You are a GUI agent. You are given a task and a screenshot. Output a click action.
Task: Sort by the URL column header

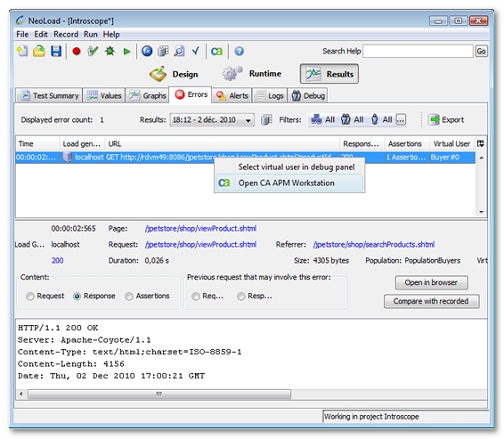point(222,143)
